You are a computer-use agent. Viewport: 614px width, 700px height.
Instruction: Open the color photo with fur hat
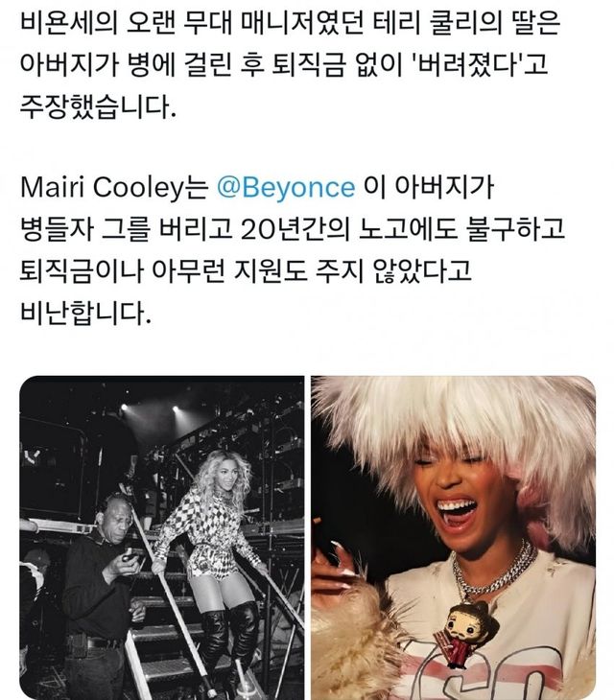pyautogui.click(x=453, y=538)
